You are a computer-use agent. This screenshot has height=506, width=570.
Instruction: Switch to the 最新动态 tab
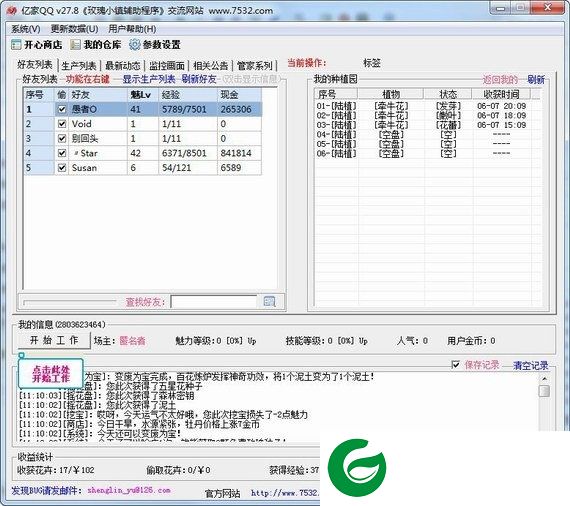(123, 66)
